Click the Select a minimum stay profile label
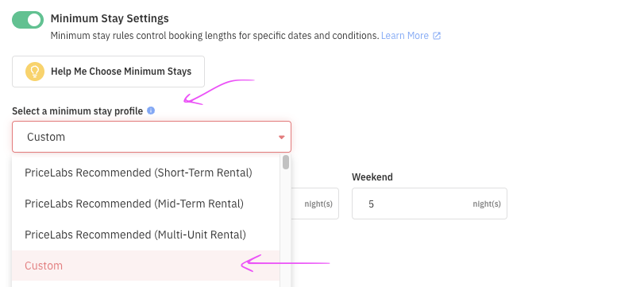This screenshot has height=287, width=644. 78,111
